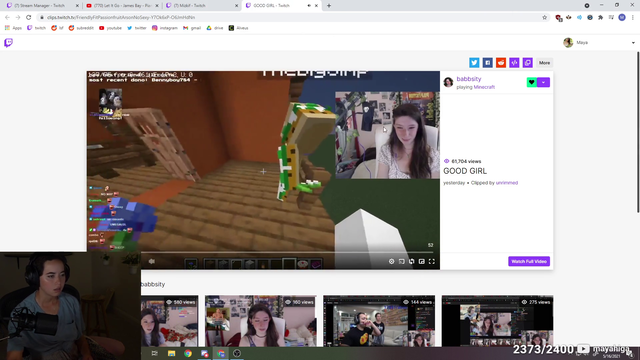Click Watch Full Video button

529,261
